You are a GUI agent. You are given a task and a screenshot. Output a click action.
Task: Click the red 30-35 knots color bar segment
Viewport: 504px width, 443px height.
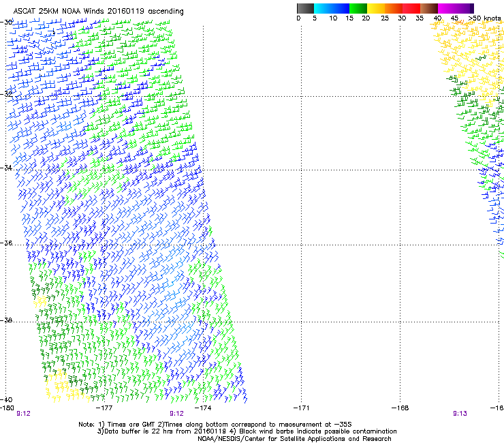411,8
